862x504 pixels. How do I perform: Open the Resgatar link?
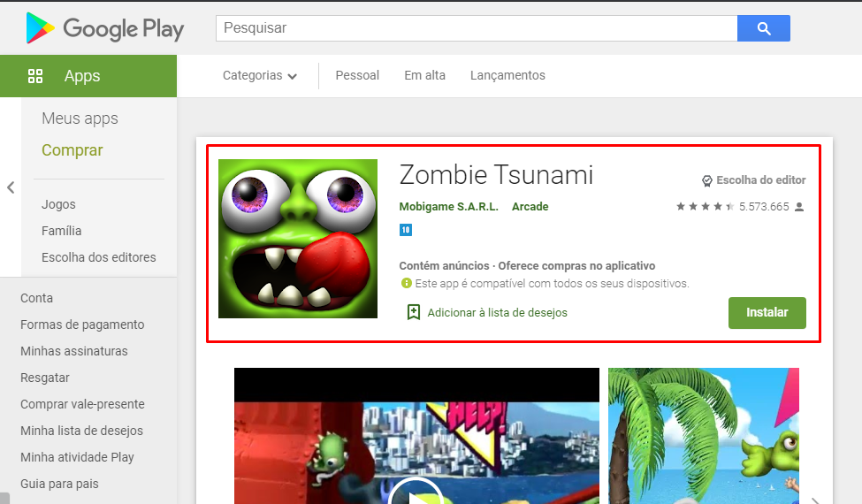(x=45, y=378)
